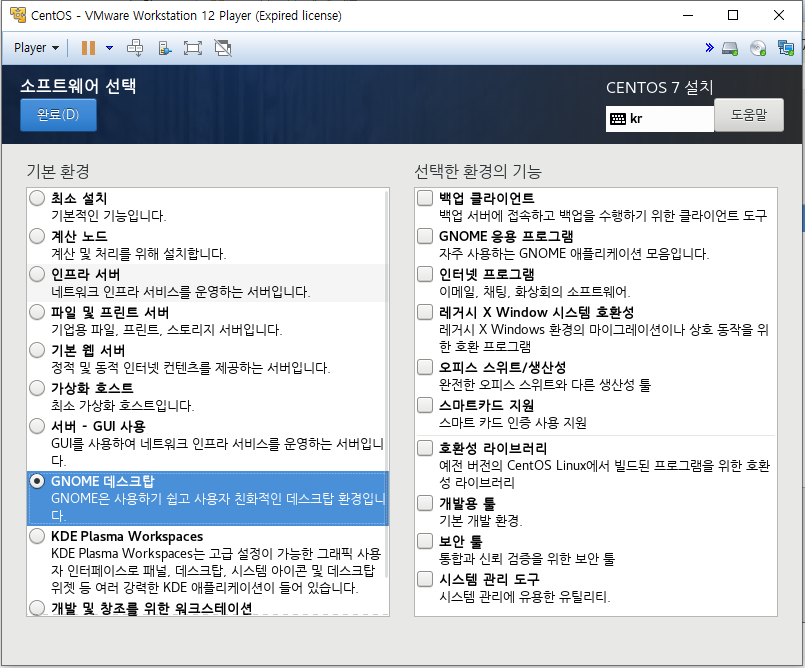Select 파일 및 프린트 서버 radio button
805x668 pixels.
pos(37,312)
